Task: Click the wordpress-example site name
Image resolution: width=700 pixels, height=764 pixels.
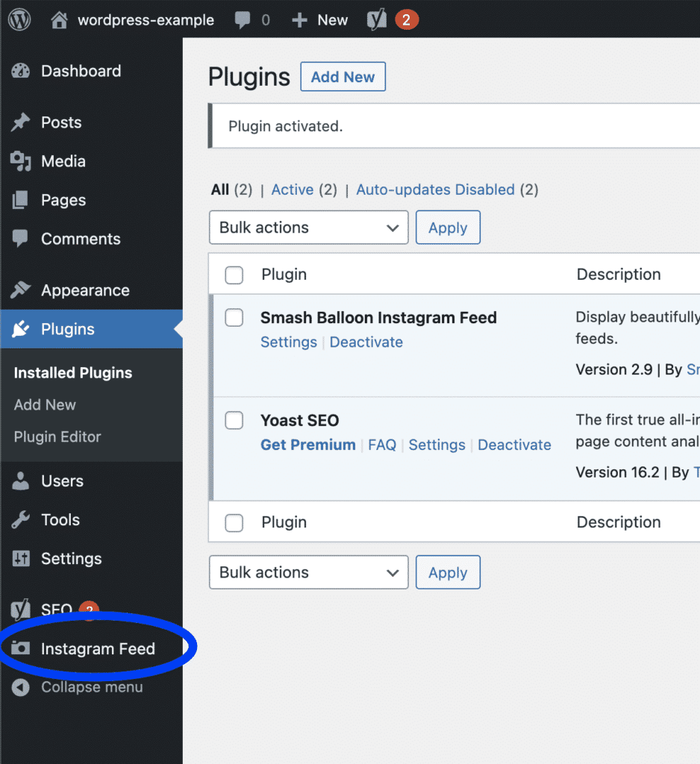Action: point(146,20)
